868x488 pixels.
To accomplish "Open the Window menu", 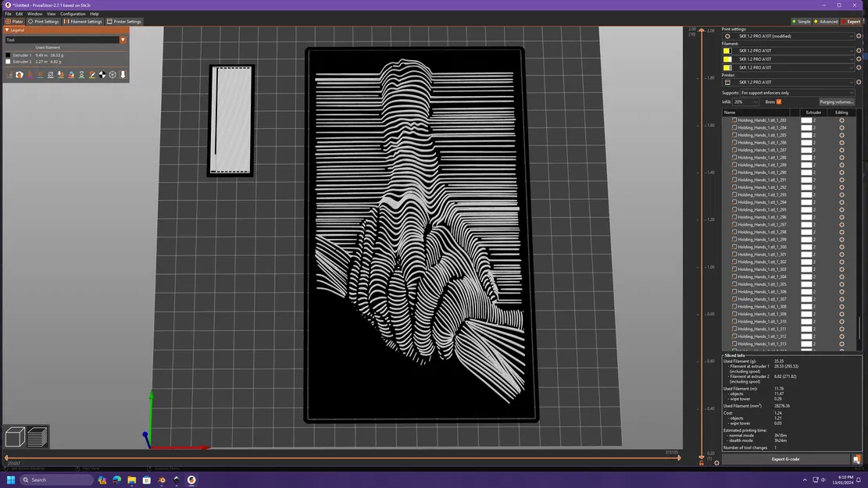I will click(x=34, y=14).
